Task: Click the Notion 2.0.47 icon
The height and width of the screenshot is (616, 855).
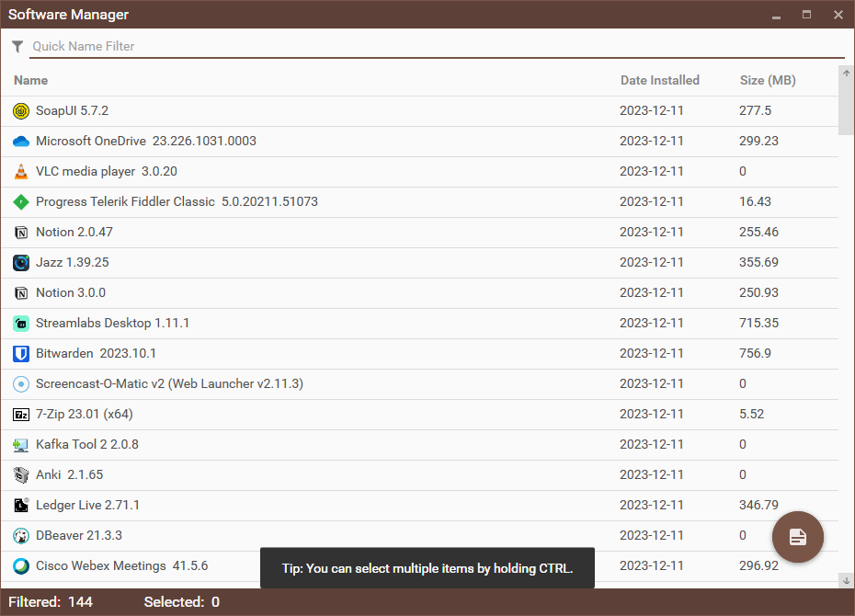Action: pos(21,233)
